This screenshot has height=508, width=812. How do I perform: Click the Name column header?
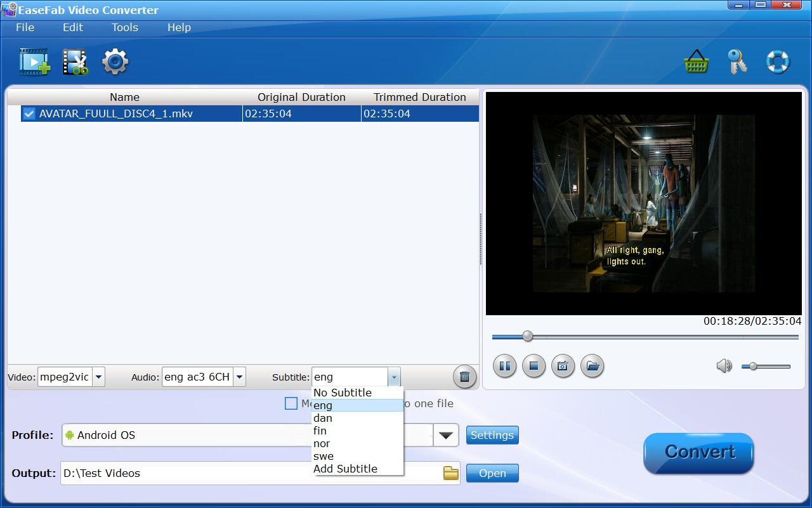click(x=124, y=97)
